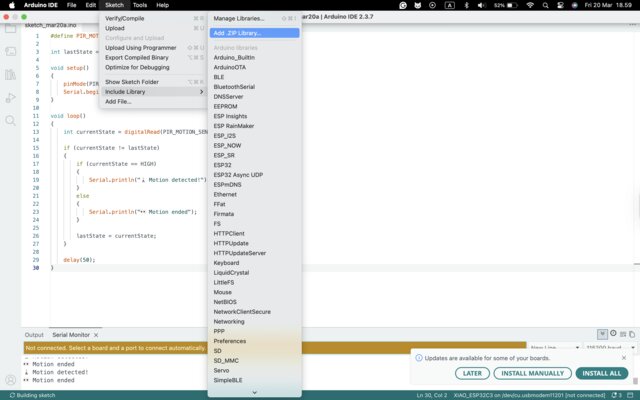This screenshot has width=640, height=400.
Task: Toggle bottom panel icon in status bar
Action: point(631,395)
